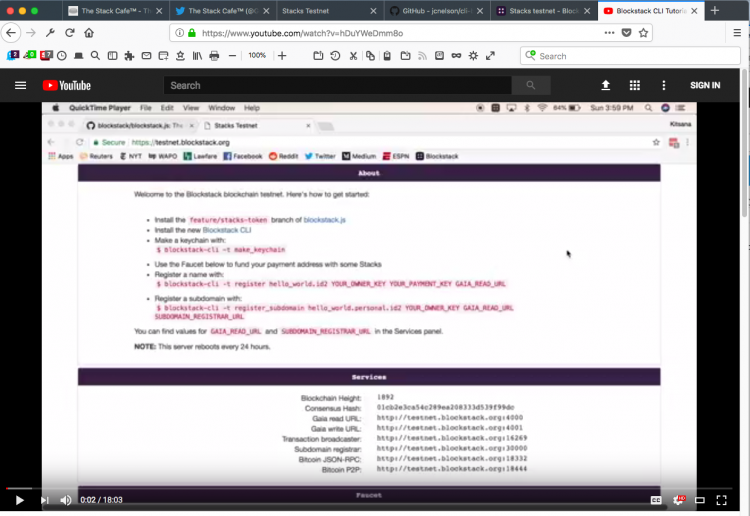This screenshot has height=516, width=750.
Task: Click the paste clipboard icon
Action: pyautogui.click(x=387, y=56)
